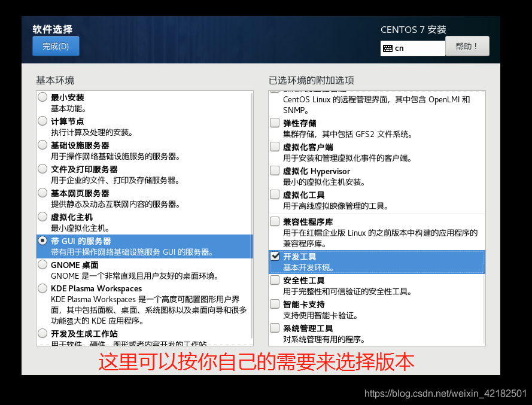Click the KDE Plasma Workspaces description paragraph
Image resolution: width=532 pixels, height=405 pixels.
(x=149, y=310)
